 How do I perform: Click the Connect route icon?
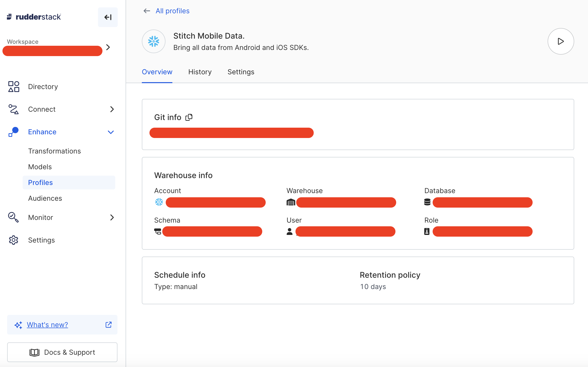[13, 109]
